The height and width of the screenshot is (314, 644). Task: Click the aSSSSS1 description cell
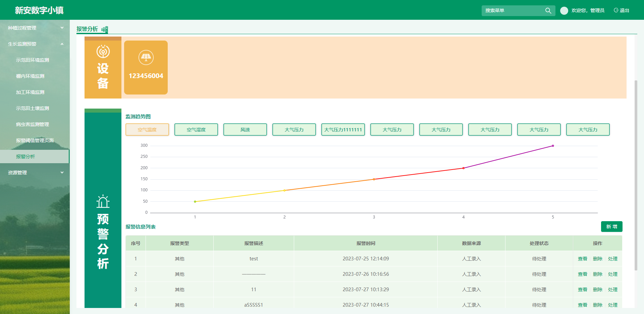[x=254, y=305]
